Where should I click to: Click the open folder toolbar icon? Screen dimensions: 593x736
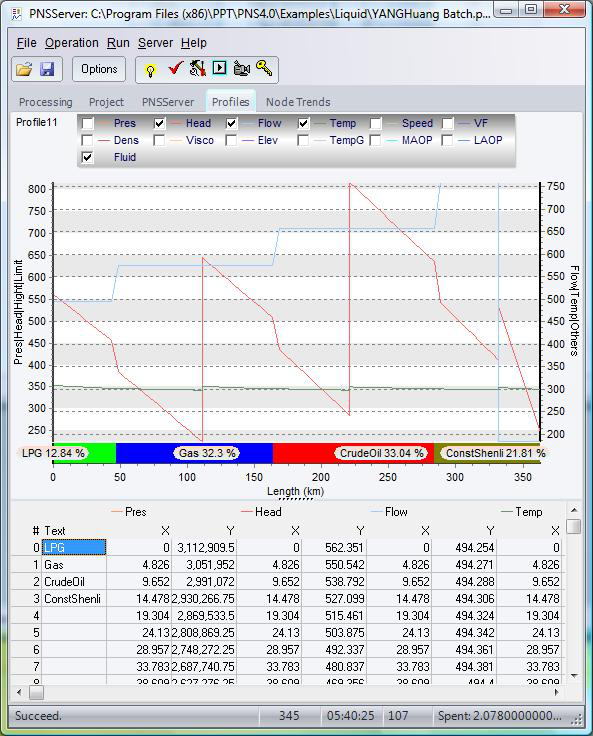coord(24,69)
